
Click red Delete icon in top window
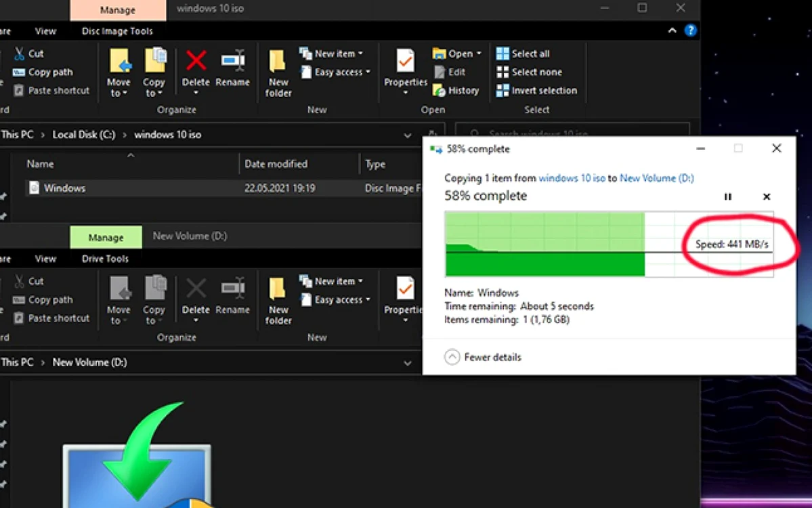point(196,60)
